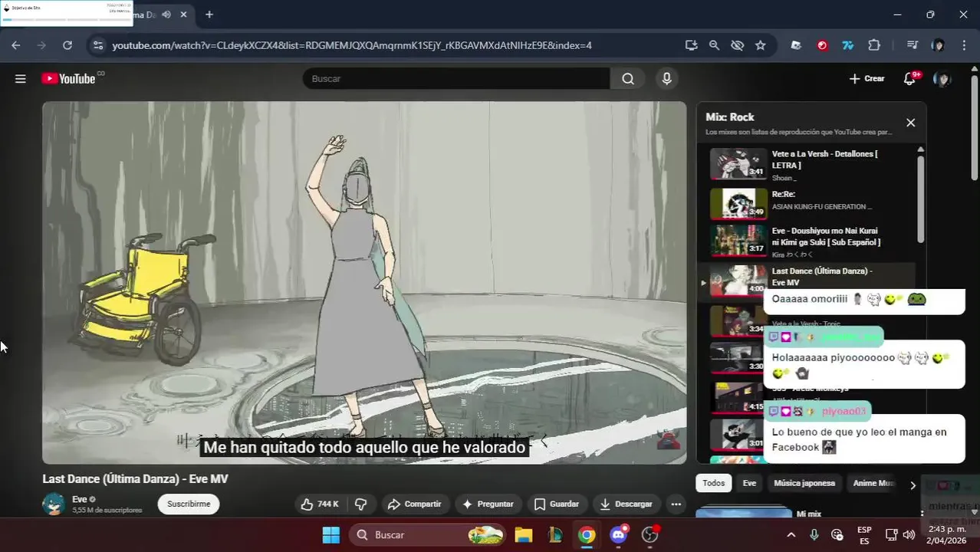Image resolution: width=980 pixels, height=552 pixels.
Task: Open Chrome media controls icon
Action: tap(912, 45)
